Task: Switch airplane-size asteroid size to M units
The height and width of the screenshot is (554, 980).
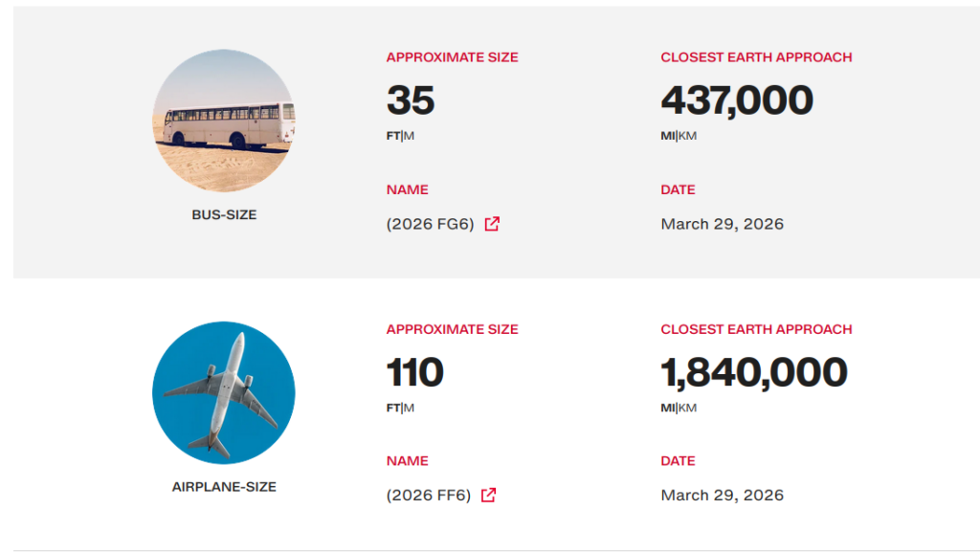Action: tap(410, 408)
